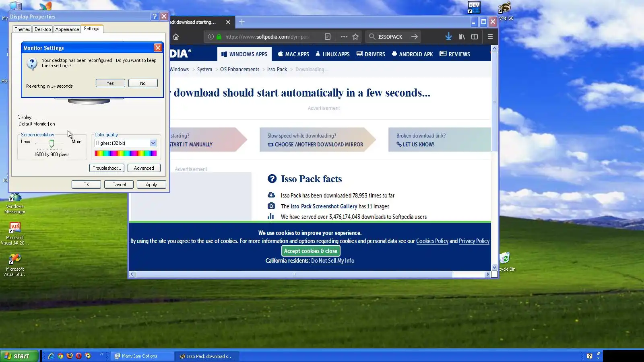
Task: Bookmark this page with the star icon
Action: point(355,37)
